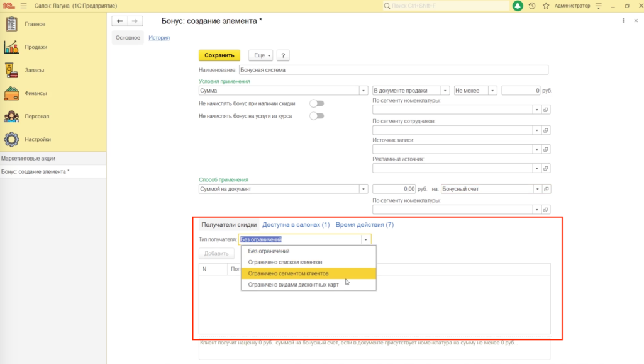Expand the Сумма condition dropdown
644x364 pixels.
tap(363, 91)
